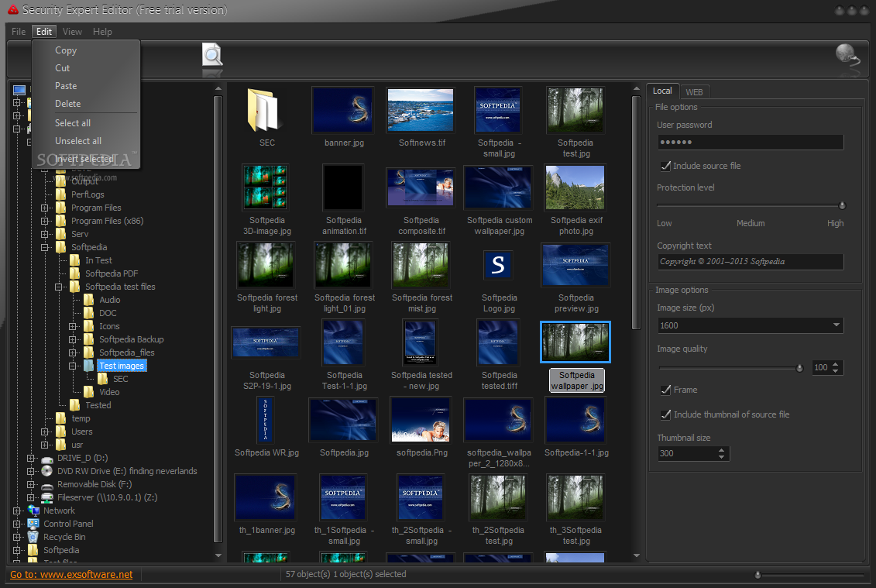Click the Tested folder icon
This screenshot has height=588, width=876.
[75, 405]
